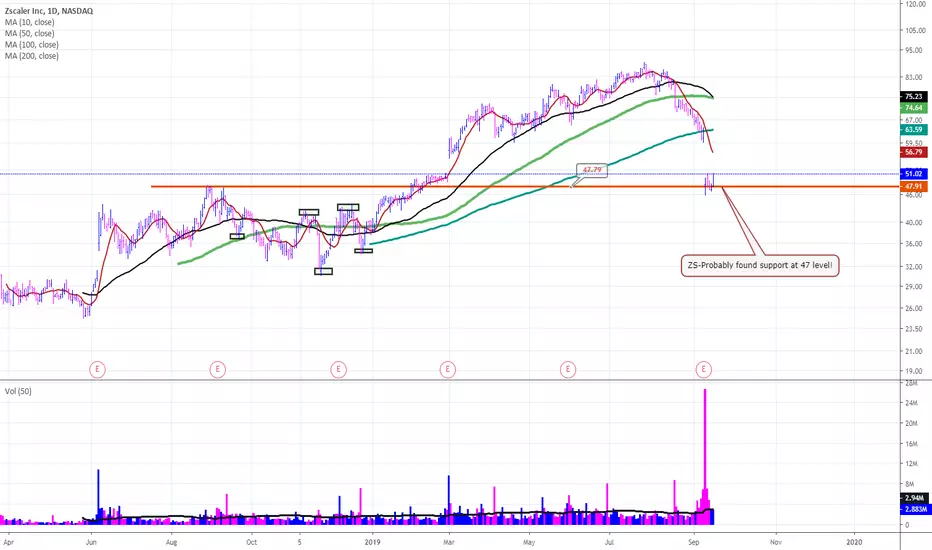Click the 75.23 black price label
Viewport: 932px width, 550px height.
[914, 96]
